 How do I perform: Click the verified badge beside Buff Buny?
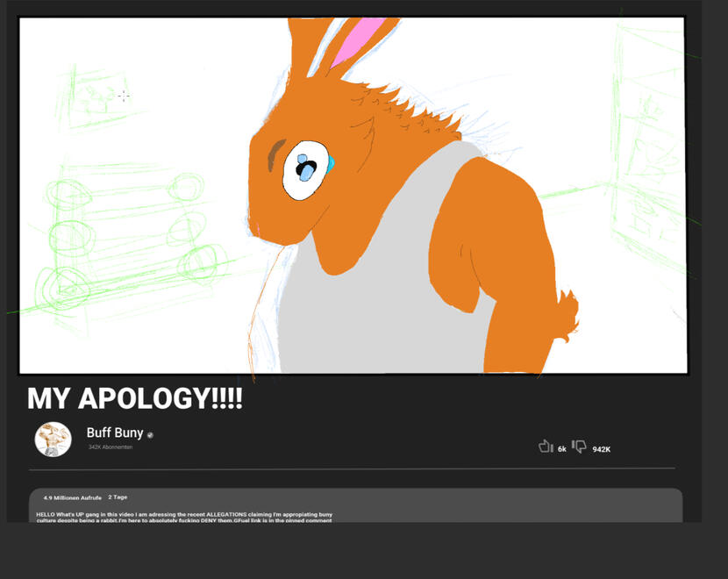coord(150,435)
